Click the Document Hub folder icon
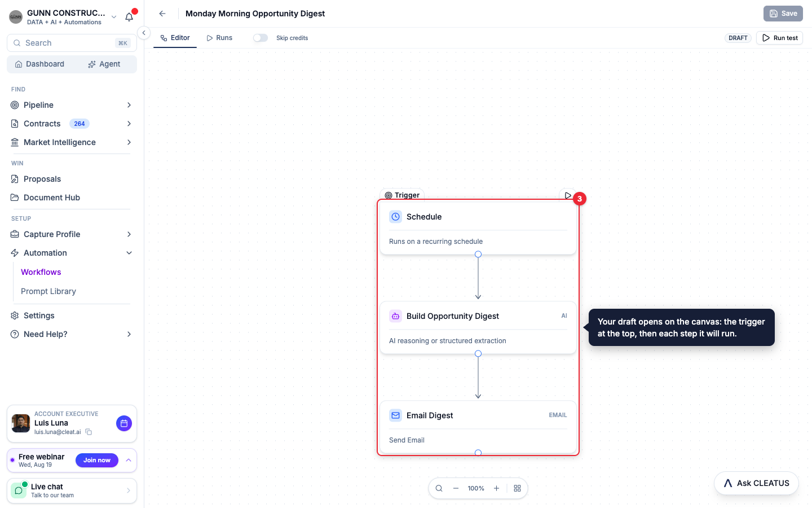 [15, 198]
